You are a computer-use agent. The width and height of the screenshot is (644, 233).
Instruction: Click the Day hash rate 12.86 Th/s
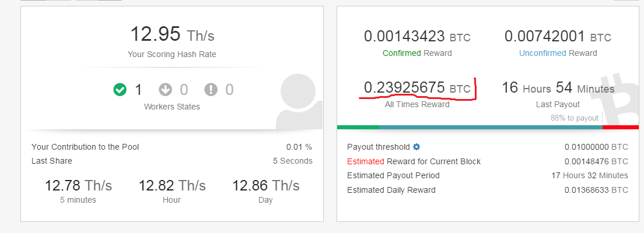click(266, 185)
